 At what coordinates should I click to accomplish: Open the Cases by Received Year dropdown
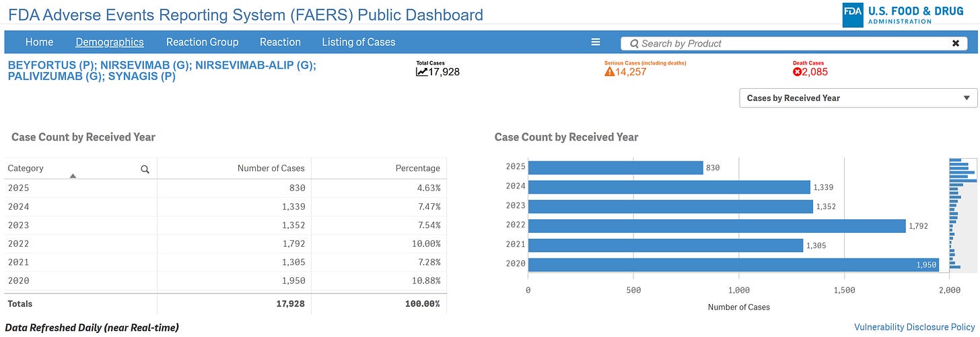pos(858,98)
